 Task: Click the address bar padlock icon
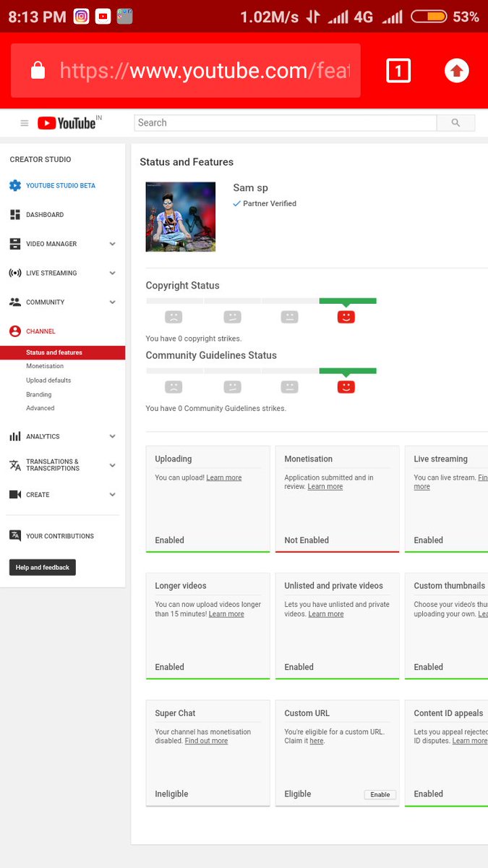pos(38,70)
